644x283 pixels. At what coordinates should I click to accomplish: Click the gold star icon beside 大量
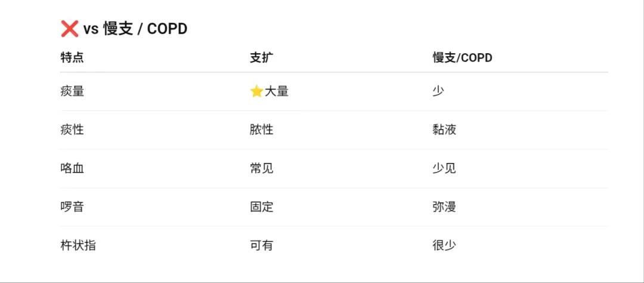[256, 91]
